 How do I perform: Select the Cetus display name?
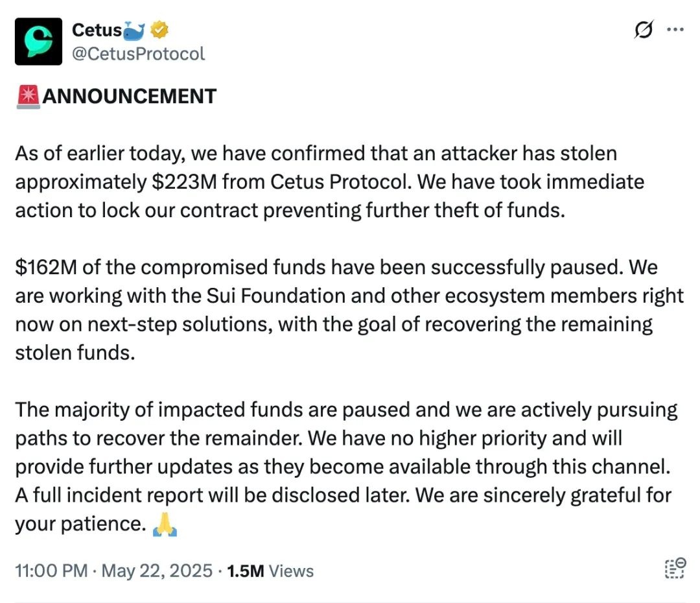(x=97, y=29)
